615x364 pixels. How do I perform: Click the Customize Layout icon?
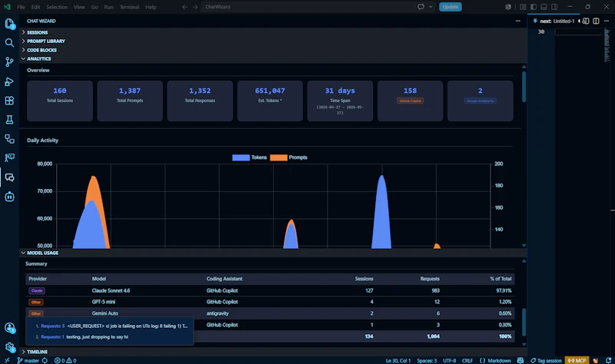pyautogui.click(x=523, y=7)
